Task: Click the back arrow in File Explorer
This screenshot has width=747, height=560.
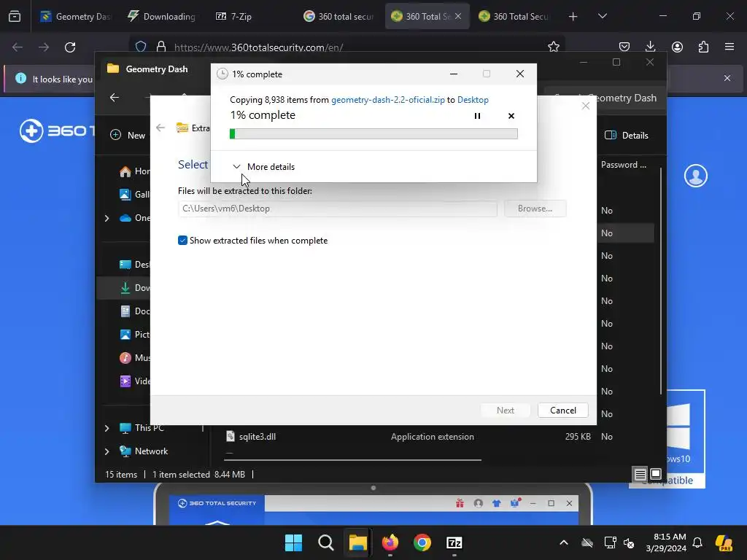Action: pyautogui.click(x=115, y=98)
